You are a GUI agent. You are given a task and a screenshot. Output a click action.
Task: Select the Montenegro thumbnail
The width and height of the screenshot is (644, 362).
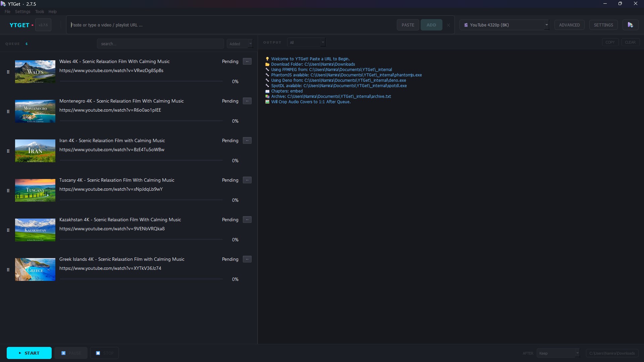pyautogui.click(x=35, y=111)
